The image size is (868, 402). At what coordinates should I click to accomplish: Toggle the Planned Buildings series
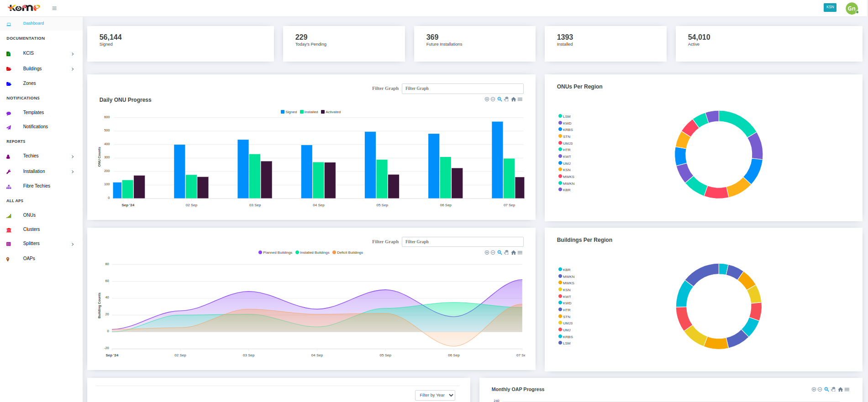(x=275, y=252)
